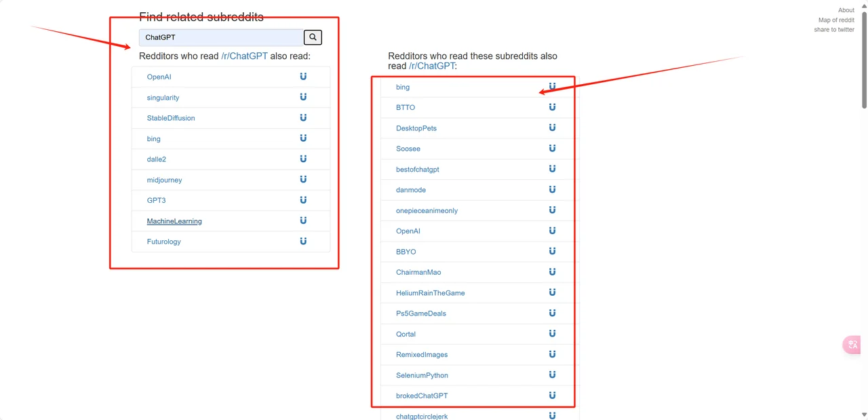Click magnet icon next to Qortal
This screenshot has width=868, height=420.
(x=552, y=333)
